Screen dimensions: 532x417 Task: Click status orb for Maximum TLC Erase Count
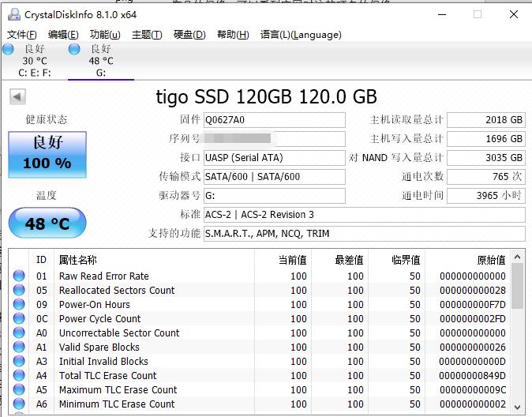[x=19, y=389]
